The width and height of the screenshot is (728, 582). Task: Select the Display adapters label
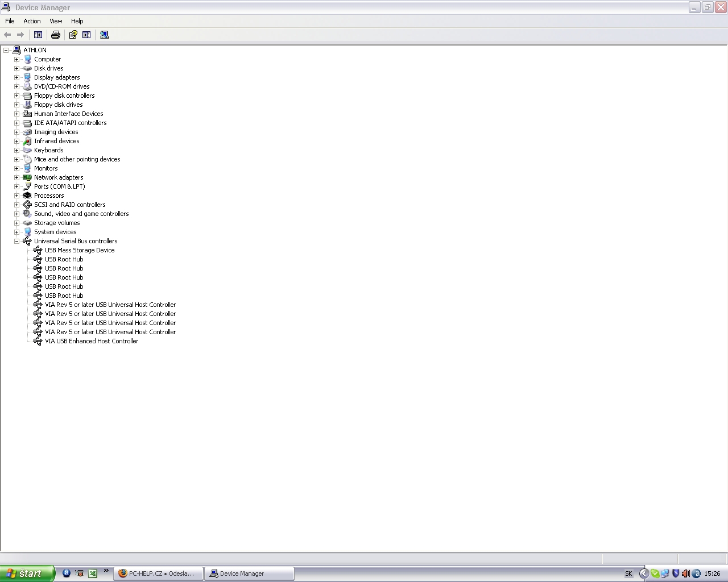[x=57, y=77]
